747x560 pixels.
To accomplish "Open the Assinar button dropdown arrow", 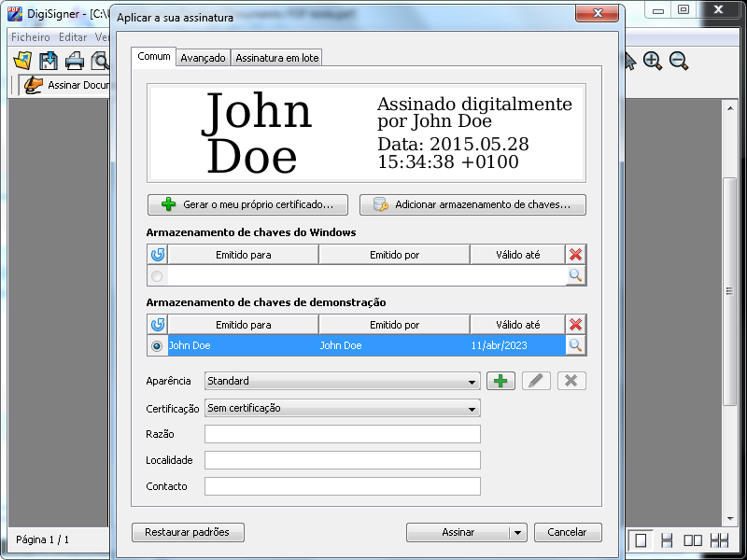I will pos(517,532).
